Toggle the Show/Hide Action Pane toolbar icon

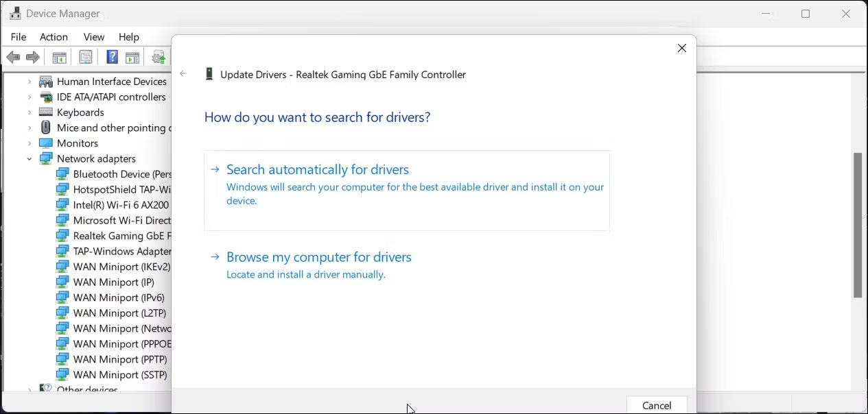click(x=132, y=58)
